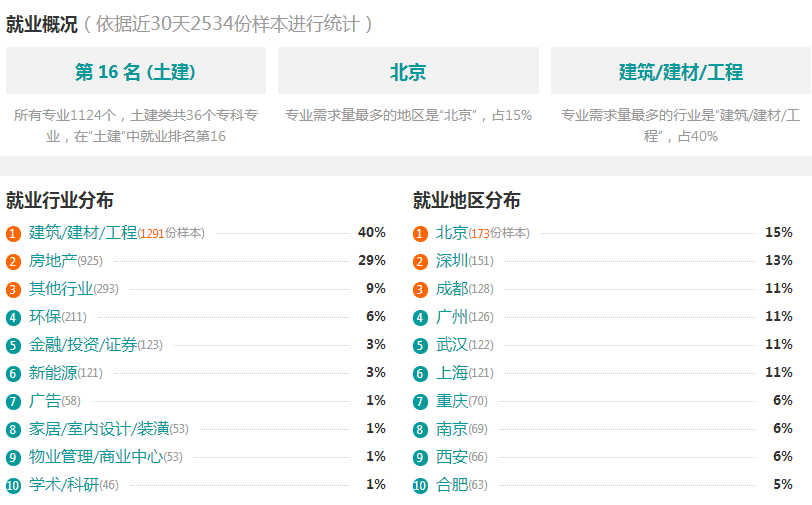Open the 西安 region link
The height and width of the screenshot is (505, 812).
tap(452, 456)
